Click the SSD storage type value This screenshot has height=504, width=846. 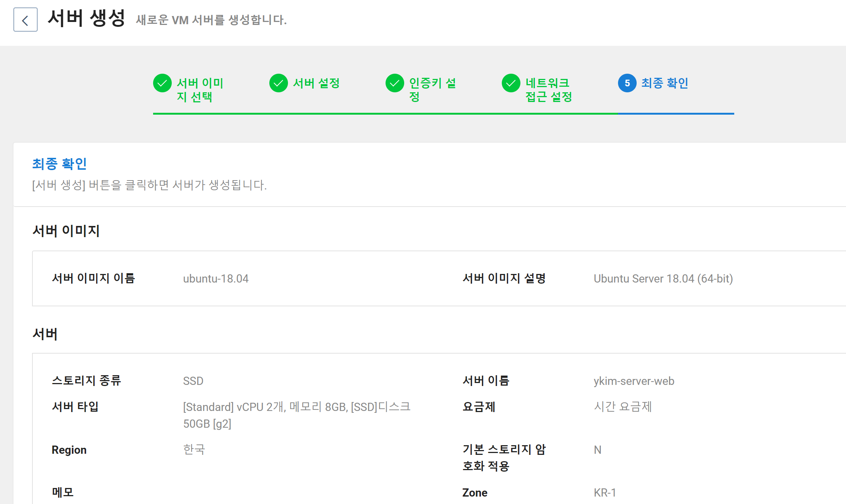click(193, 381)
